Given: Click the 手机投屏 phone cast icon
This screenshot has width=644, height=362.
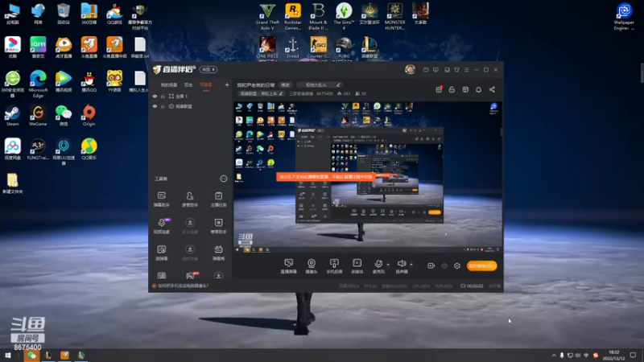Looking at the screenshot, I should pos(334,266).
